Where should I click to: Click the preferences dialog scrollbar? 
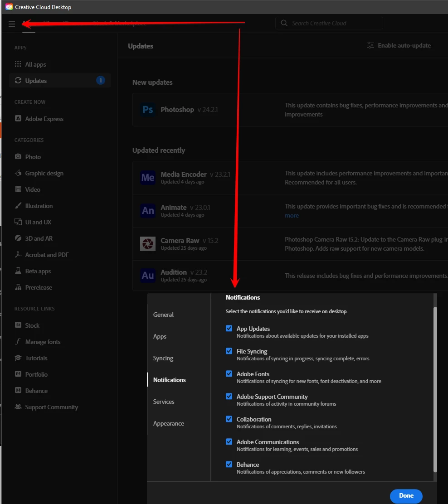pos(435,390)
